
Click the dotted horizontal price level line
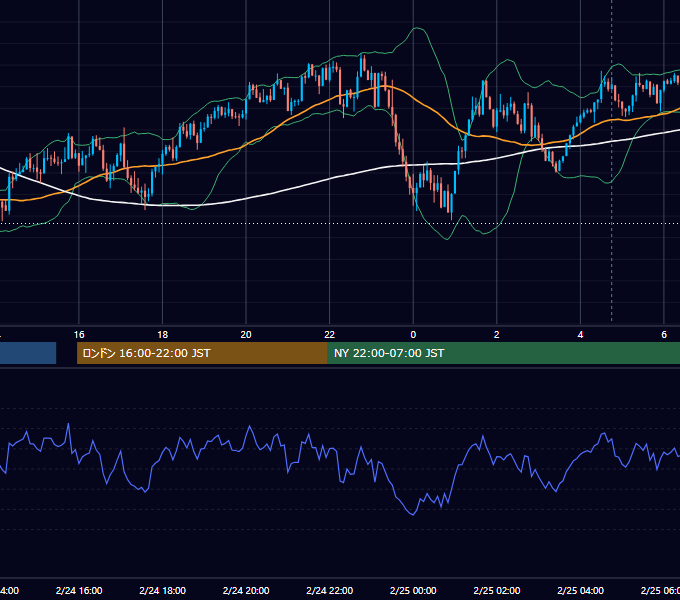point(340,224)
